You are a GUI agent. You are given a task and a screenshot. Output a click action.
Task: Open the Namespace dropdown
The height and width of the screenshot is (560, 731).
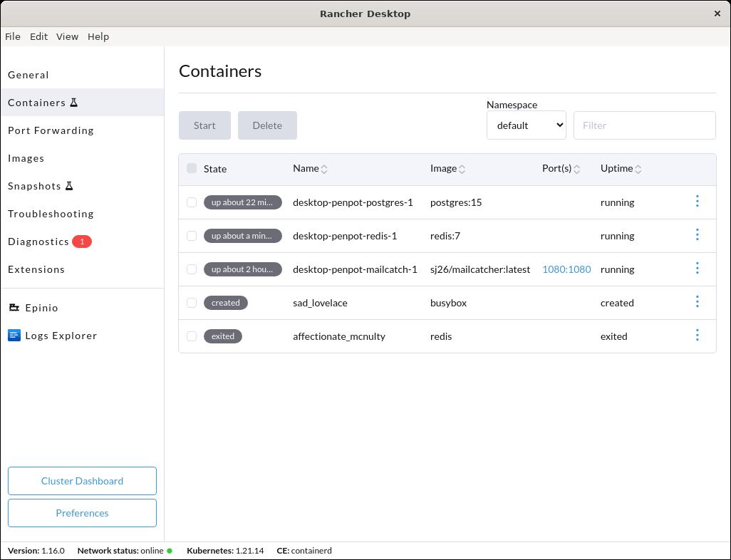[526, 125]
